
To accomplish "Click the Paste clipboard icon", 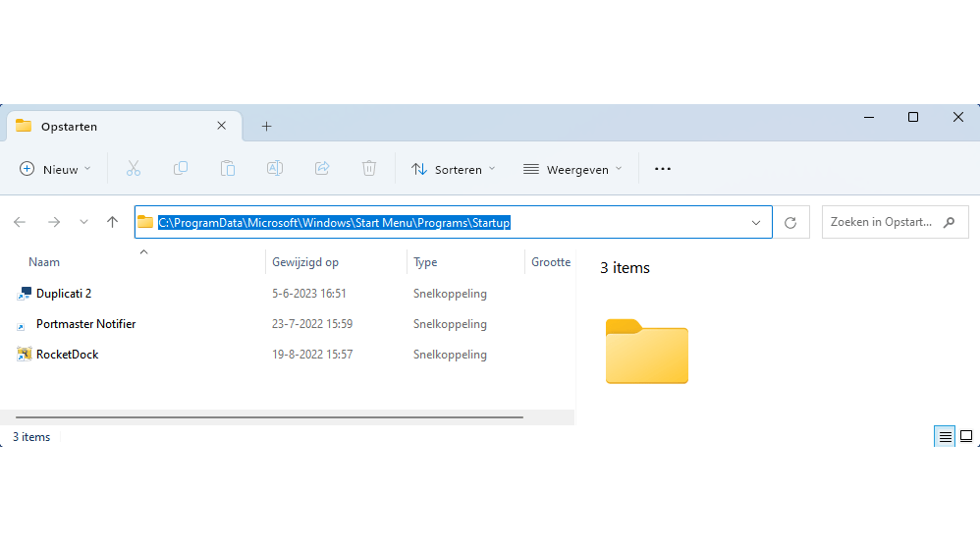I will pyautogui.click(x=228, y=168).
